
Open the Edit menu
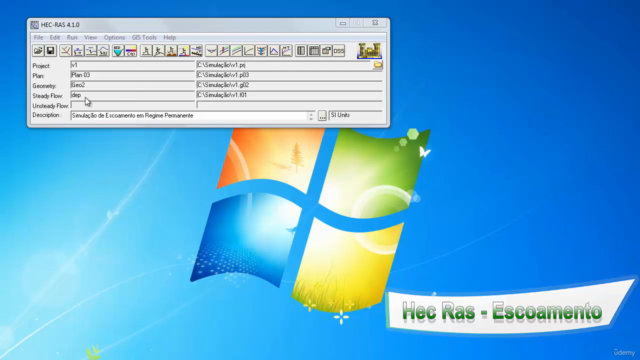pos(55,37)
